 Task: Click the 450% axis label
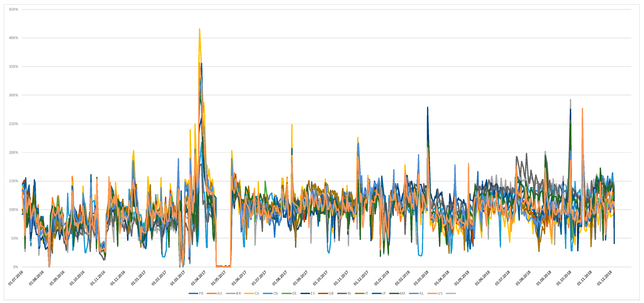pos(13,9)
